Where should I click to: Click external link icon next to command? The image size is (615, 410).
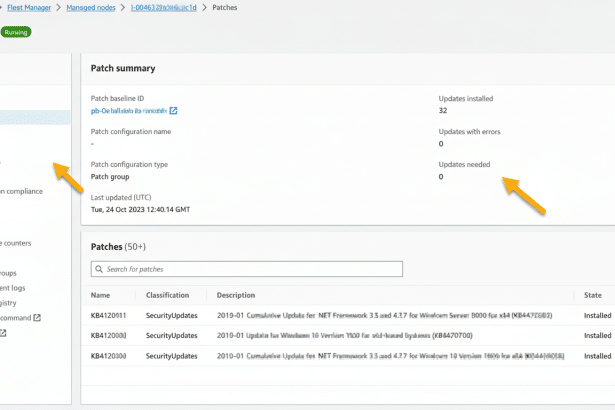pyautogui.click(x=37, y=318)
